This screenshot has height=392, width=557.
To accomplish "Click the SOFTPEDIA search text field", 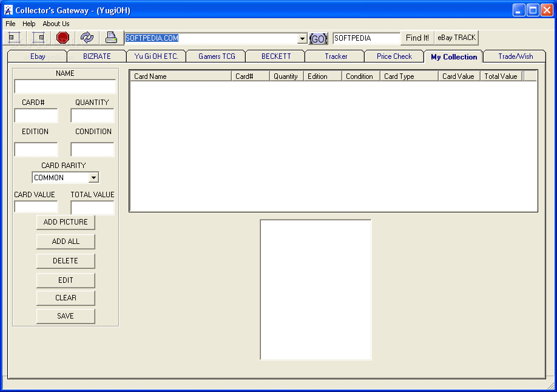I will pyautogui.click(x=366, y=38).
